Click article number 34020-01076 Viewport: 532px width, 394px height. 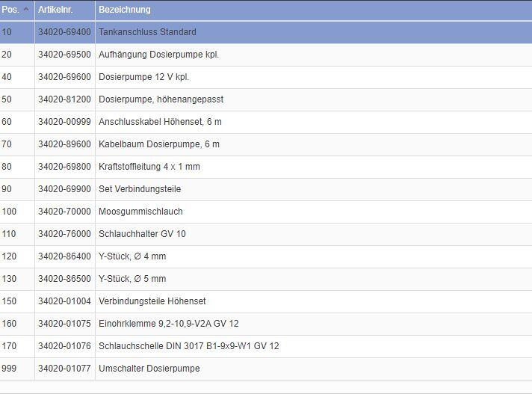coord(64,346)
